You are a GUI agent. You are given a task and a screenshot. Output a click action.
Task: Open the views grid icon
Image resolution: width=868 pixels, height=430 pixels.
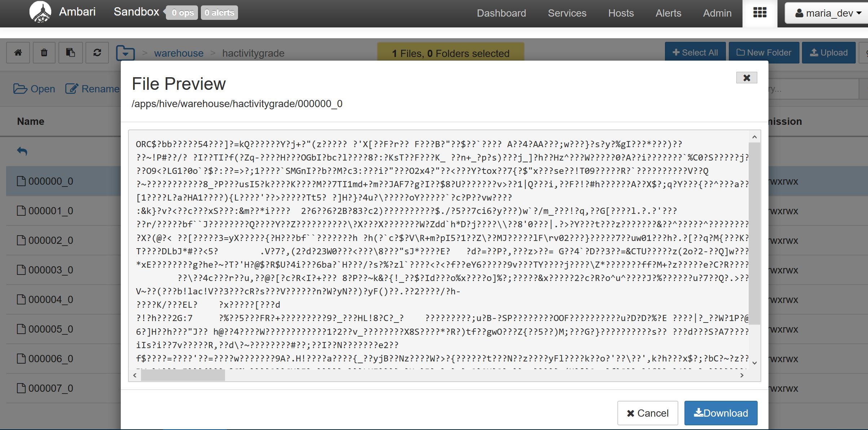759,13
